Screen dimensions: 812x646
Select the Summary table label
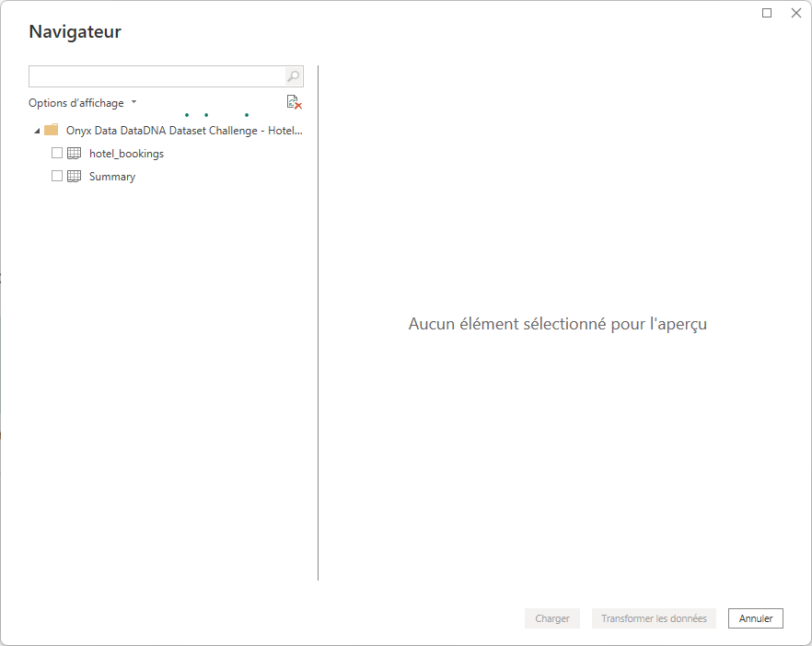point(112,177)
